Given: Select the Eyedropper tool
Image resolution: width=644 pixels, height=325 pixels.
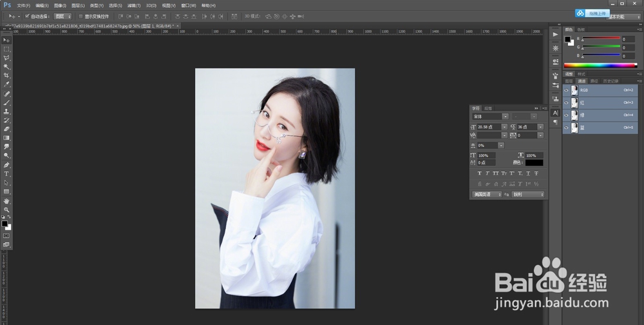Looking at the screenshot, I should 6,84.
